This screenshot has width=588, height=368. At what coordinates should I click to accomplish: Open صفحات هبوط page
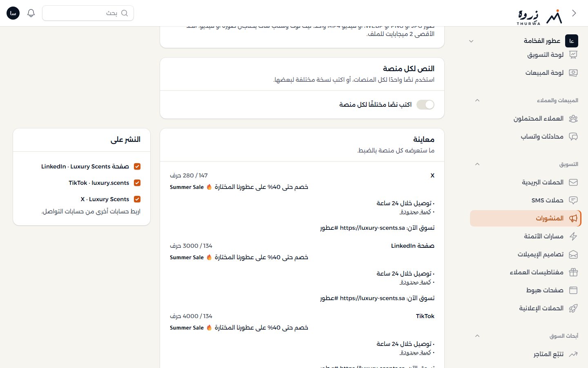coord(526,290)
